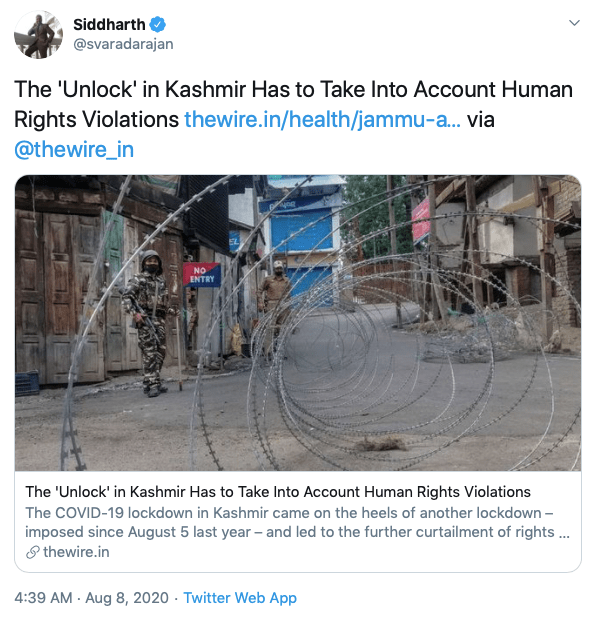590x618 pixels.
Task: Click the blue shuttered building in the photo
Action: pos(303,240)
